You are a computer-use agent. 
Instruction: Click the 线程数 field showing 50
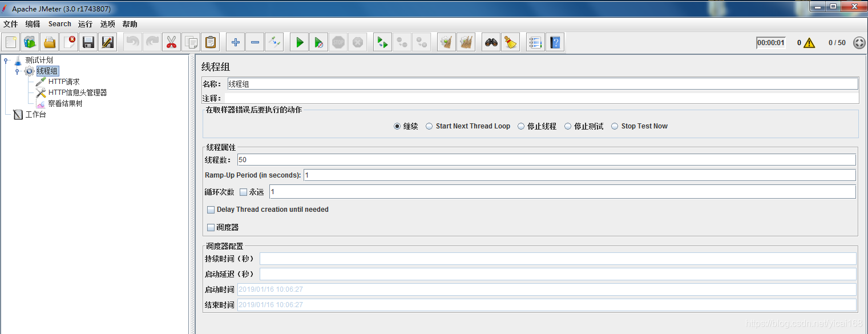546,160
